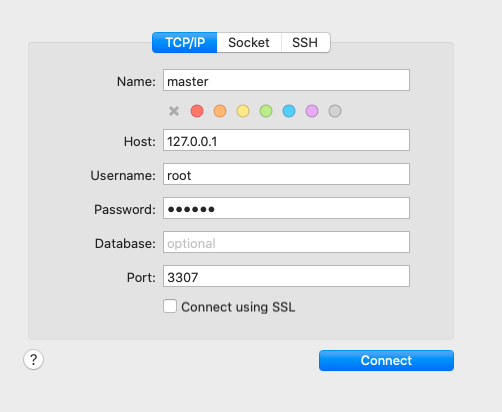
Task: Choose the gray color label
Action: (x=335, y=111)
